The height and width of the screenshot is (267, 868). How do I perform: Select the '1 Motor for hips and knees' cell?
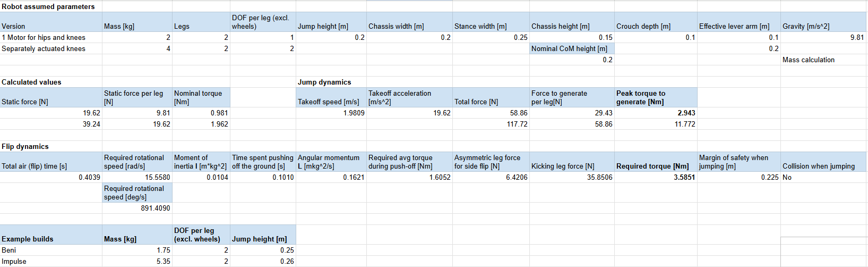51,37
